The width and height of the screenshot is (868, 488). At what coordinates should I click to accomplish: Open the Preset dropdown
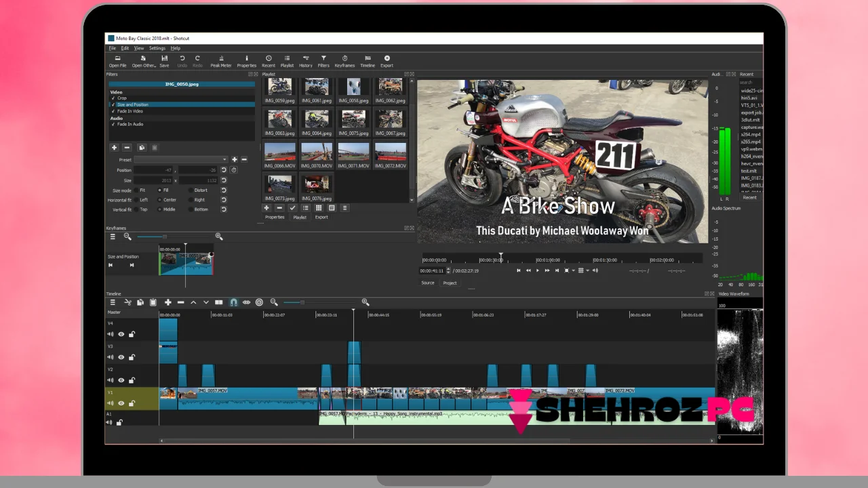coord(181,160)
